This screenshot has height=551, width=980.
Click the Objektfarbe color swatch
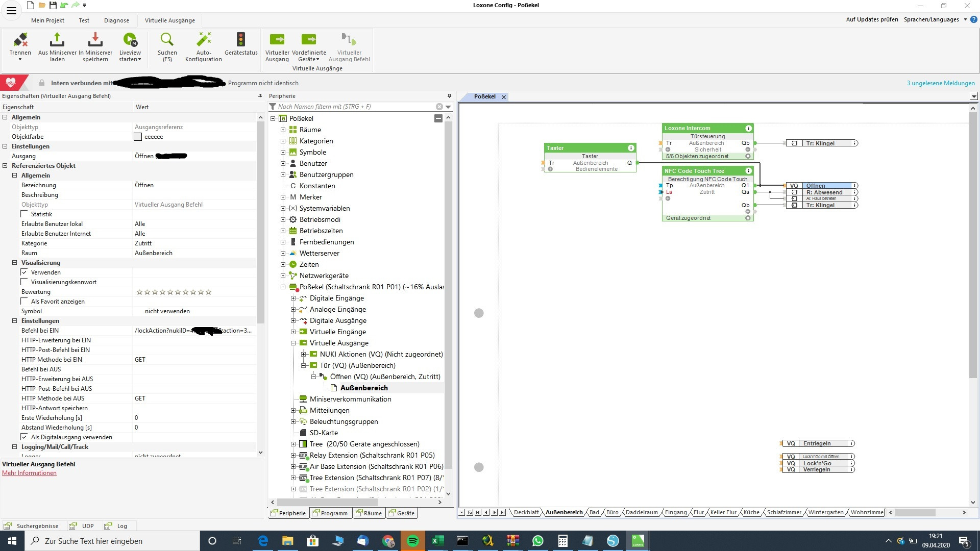click(138, 137)
